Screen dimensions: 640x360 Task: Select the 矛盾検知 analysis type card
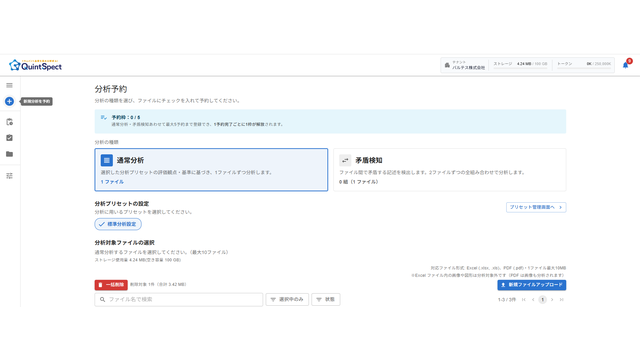[449, 169]
